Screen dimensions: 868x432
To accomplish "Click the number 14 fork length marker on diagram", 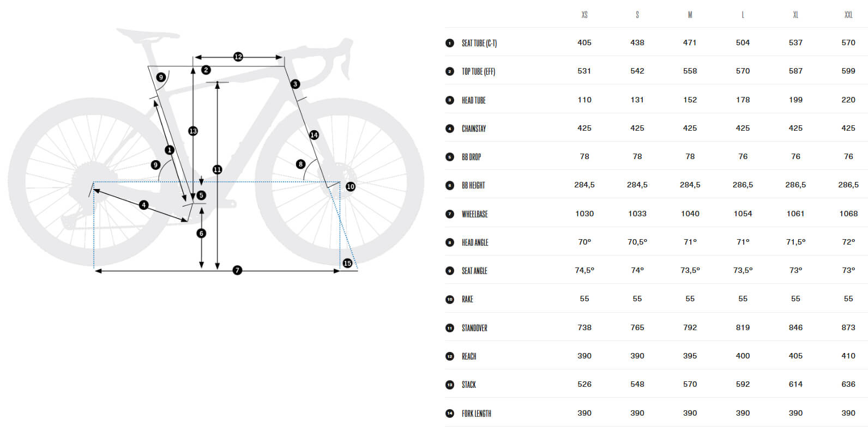I will point(314,135).
